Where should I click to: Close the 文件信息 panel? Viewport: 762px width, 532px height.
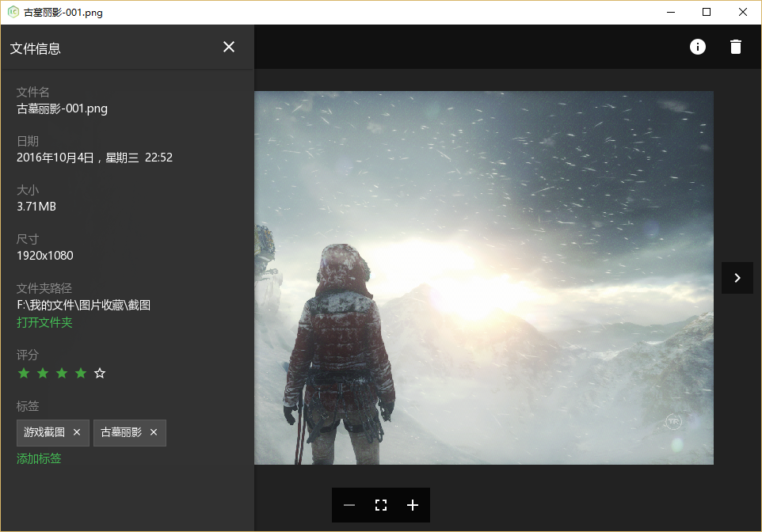(x=229, y=47)
